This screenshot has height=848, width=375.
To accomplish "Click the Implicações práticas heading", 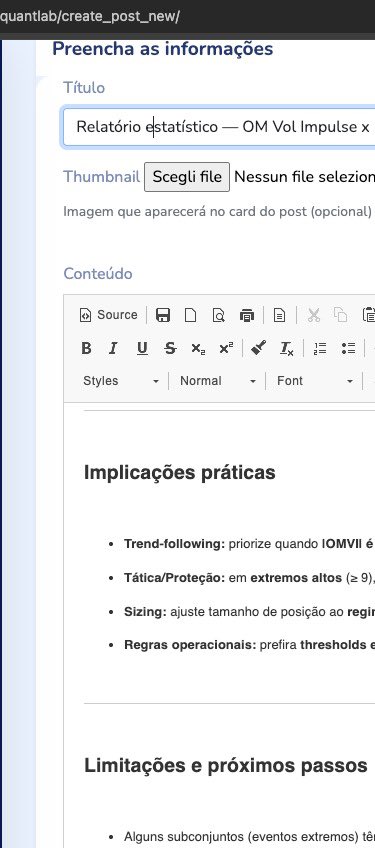I will tap(180, 473).
